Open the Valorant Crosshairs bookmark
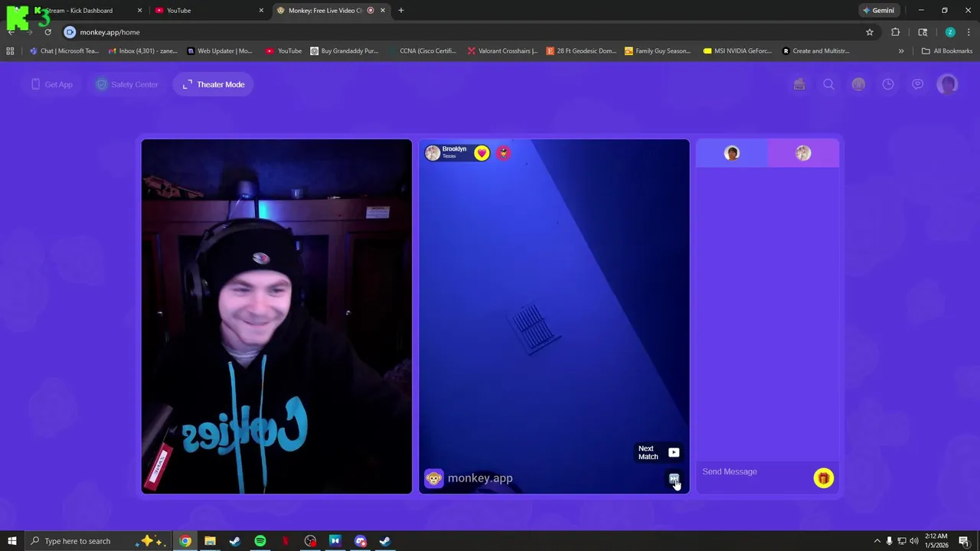 click(502, 51)
